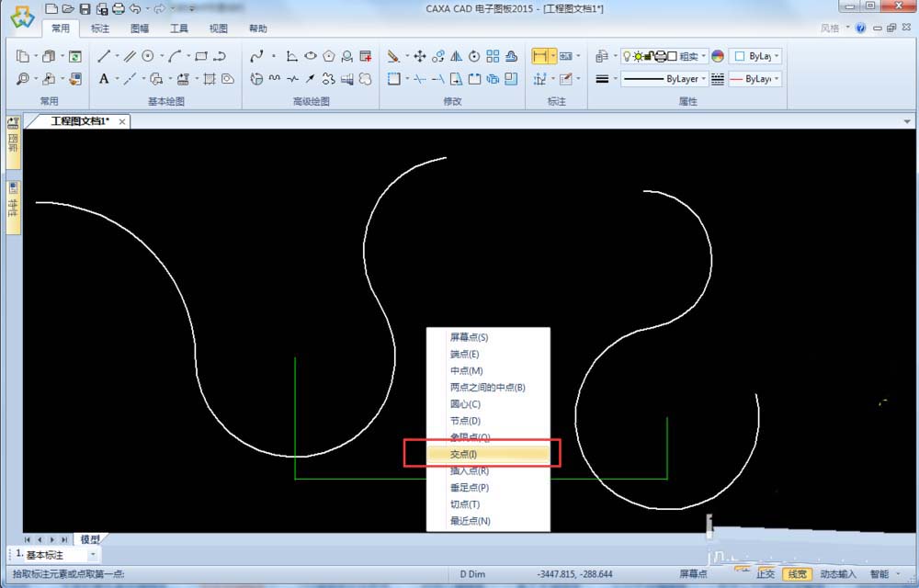Open the 基本标注 dropdown at bottom left
The height and width of the screenshot is (588, 919).
pyautogui.click(x=92, y=554)
